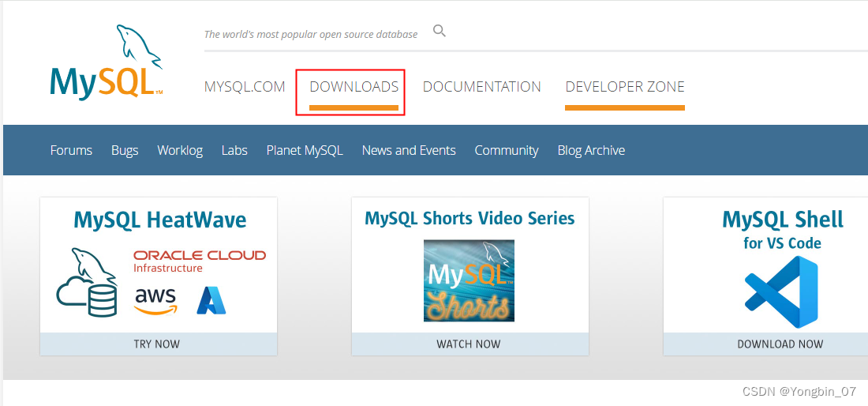Click the MySQL dolphin logo

[107, 62]
